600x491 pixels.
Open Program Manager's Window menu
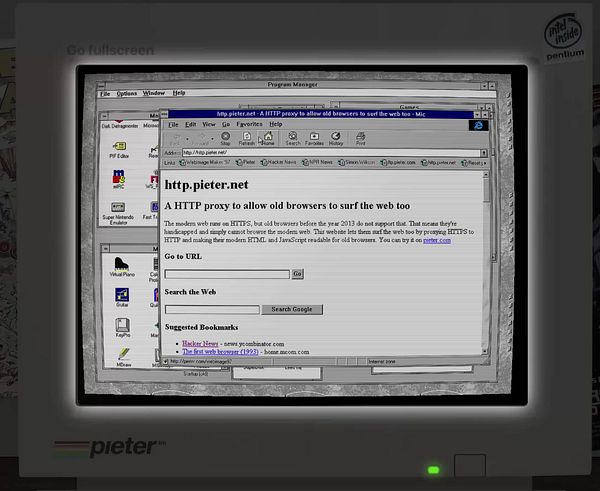click(x=153, y=93)
